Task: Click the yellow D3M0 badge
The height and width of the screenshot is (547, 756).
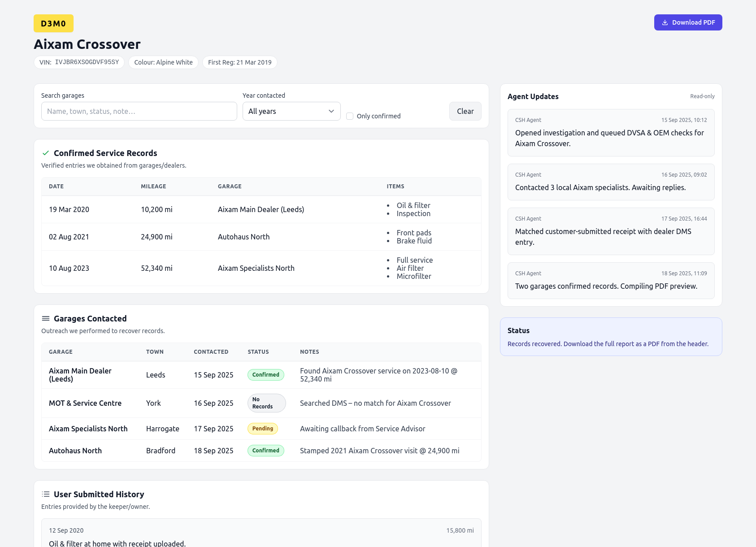Action: (x=53, y=23)
